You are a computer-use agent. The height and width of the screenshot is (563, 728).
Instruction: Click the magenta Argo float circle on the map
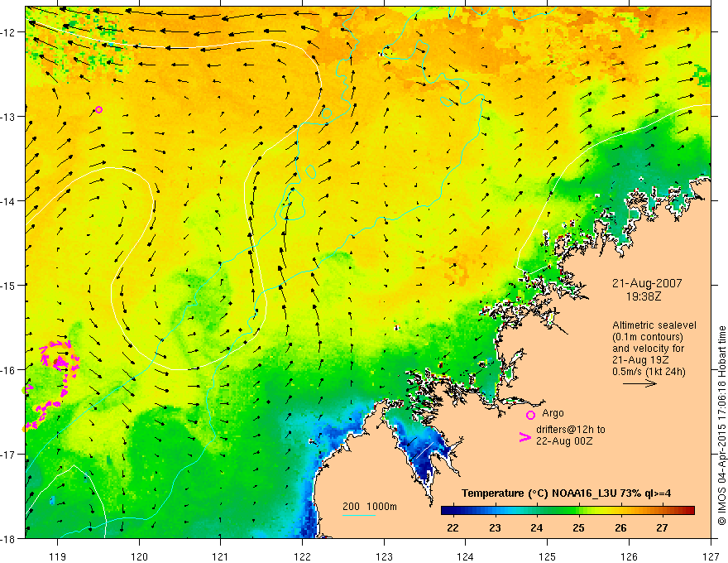tap(98, 109)
